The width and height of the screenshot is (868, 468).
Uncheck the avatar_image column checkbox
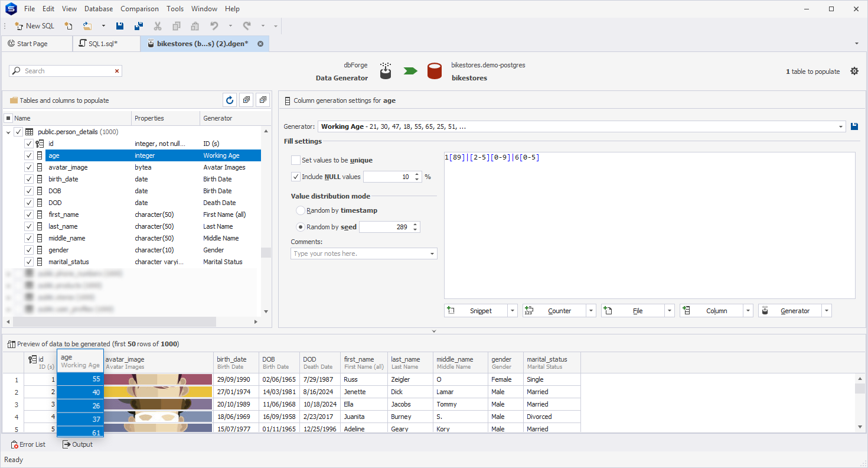(x=29, y=167)
